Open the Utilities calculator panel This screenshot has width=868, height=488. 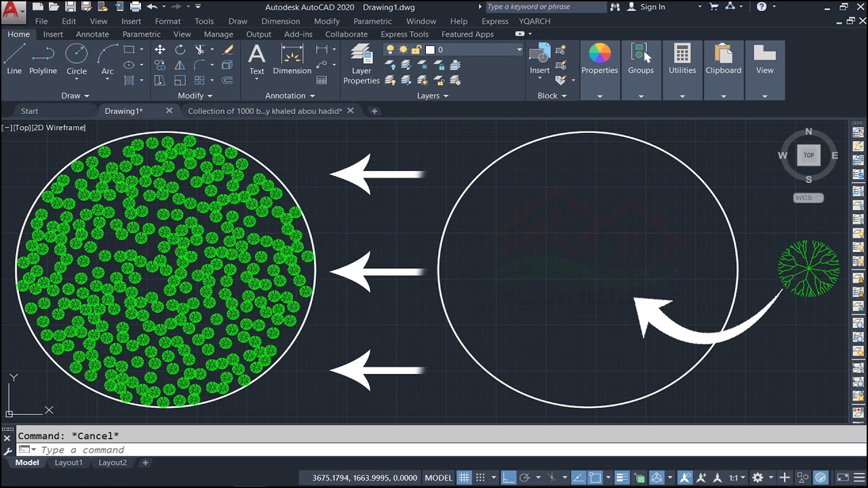pyautogui.click(x=682, y=59)
